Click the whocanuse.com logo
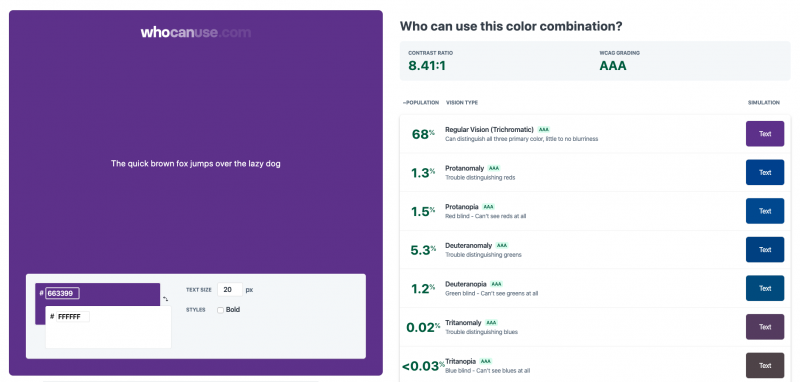The width and height of the screenshot is (800, 382). click(x=196, y=33)
